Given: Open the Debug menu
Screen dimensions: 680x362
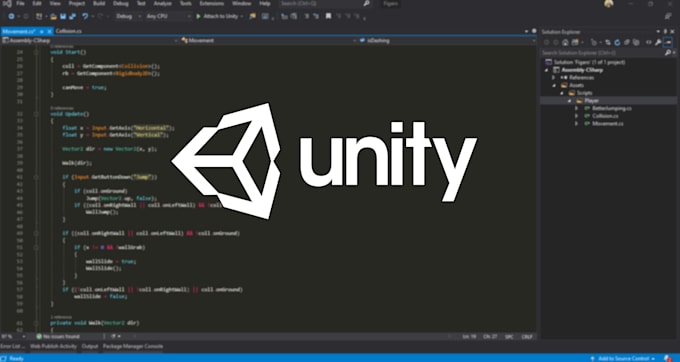Looking at the screenshot, I should point(121,3).
